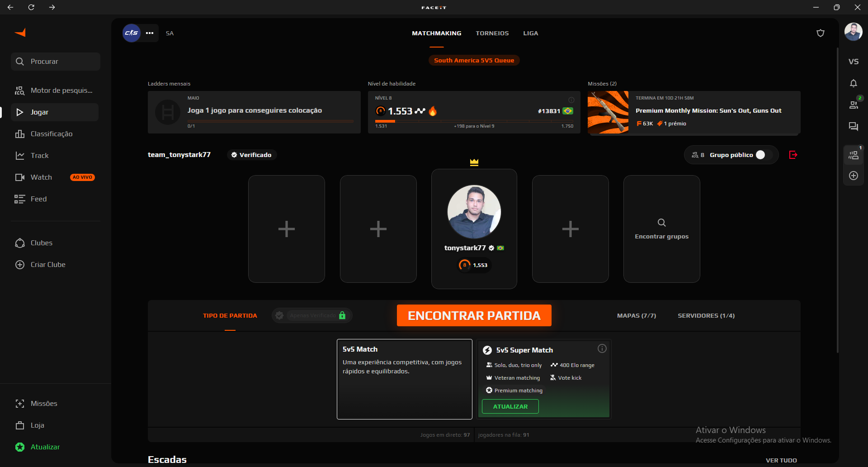Switch to the LIGA tab
This screenshot has width=868, height=467.
point(531,33)
